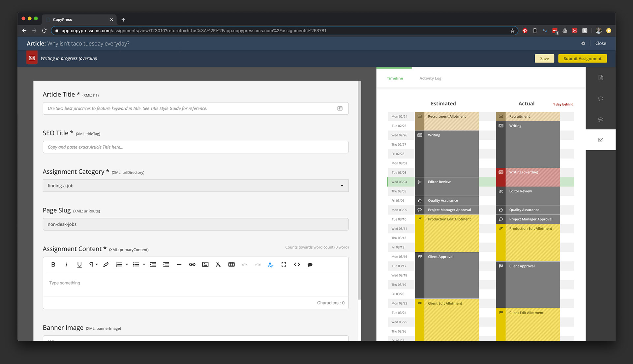Switch to the Activity Log tab
This screenshot has height=364, width=633.
(x=430, y=78)
